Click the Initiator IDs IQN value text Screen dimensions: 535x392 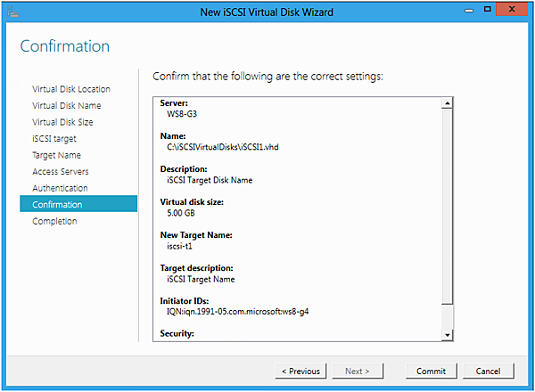point(238,312)
